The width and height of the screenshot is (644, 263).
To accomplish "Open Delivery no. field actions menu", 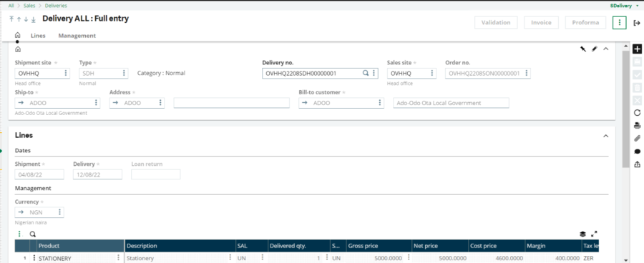I will [x=374, y=73].
